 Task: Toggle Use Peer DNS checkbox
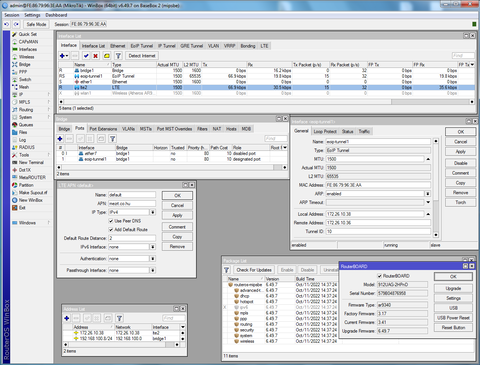[111, 221]
